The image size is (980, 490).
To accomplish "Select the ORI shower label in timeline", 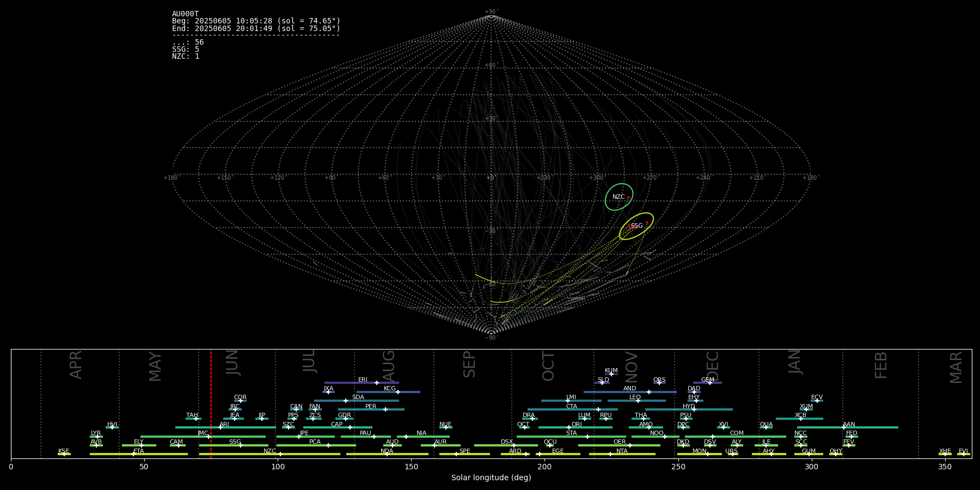I will pos(577,425).
